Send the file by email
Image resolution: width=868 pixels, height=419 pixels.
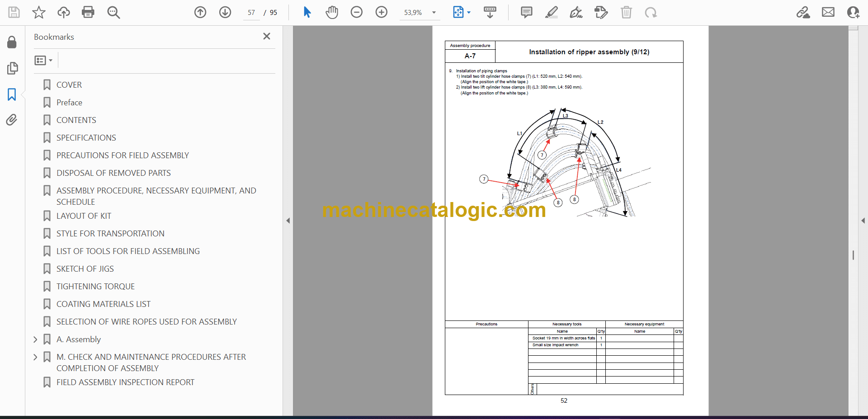pos(828,12)
